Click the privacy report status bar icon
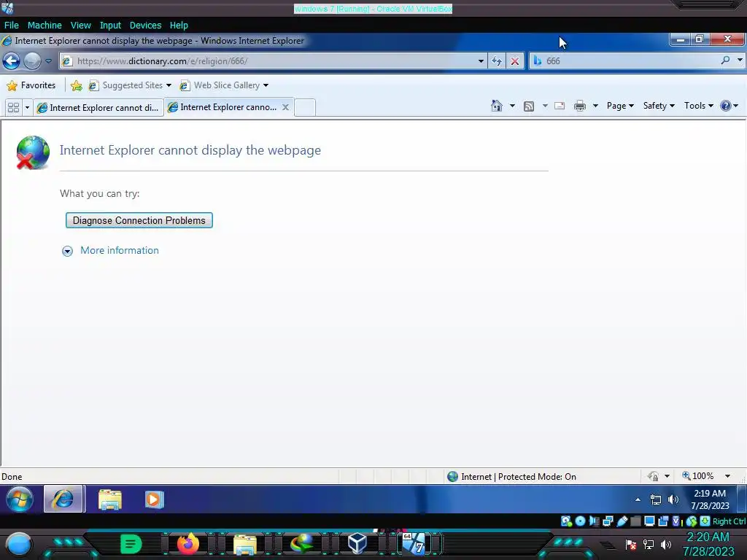Viewport: 747px width, 560px height. tap(653, 475)
